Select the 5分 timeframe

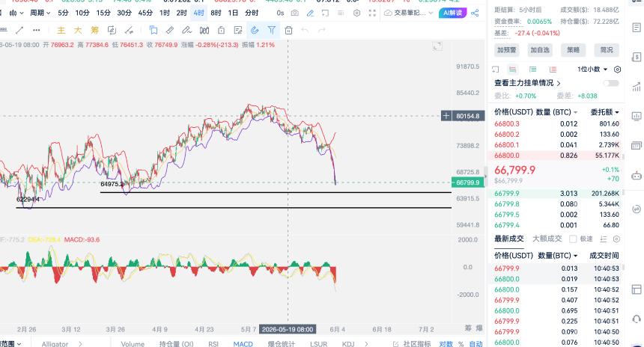(x=63, y=13)
